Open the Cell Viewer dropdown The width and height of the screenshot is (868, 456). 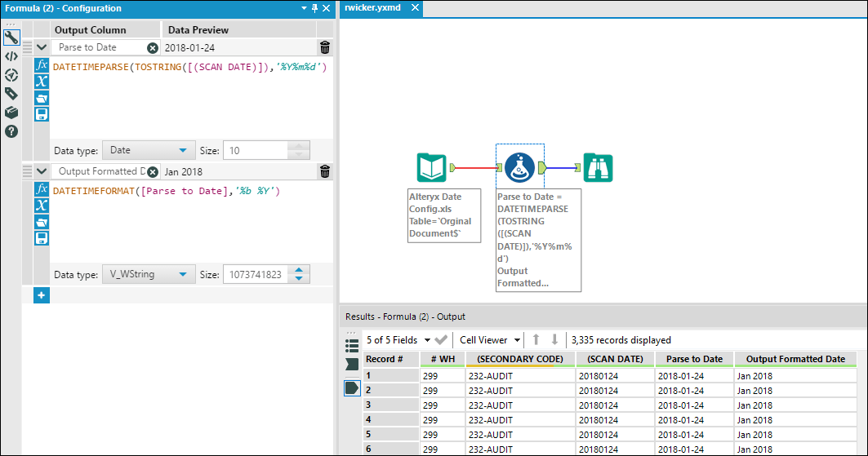[490, 340]
